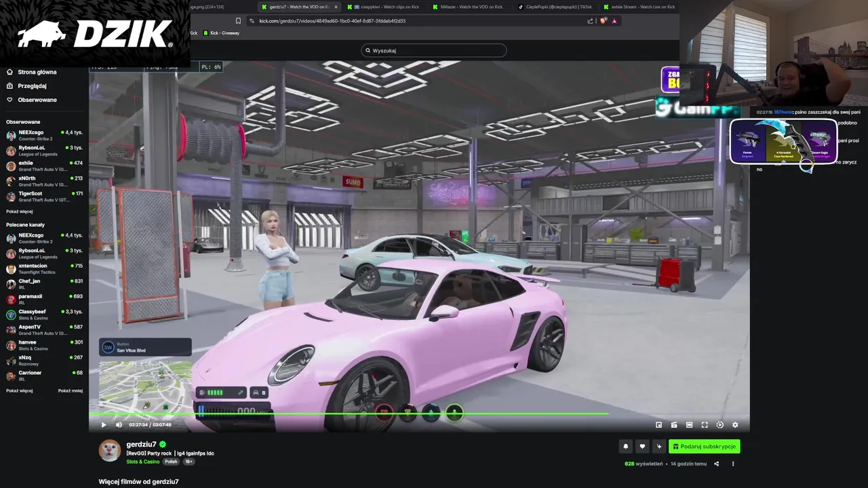This screenshot has width=868, height=488.
Task: Click the browser share page icon
Action: click(590, 21)
